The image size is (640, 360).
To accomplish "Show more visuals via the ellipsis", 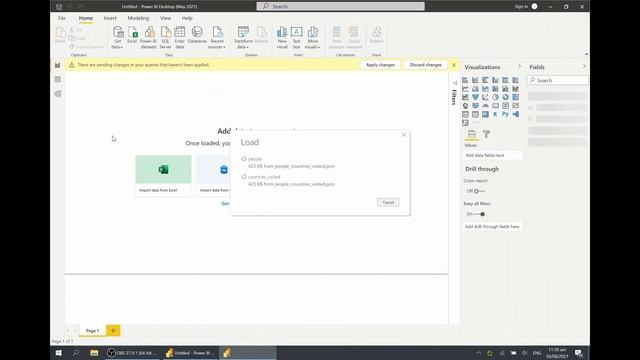I will [475, 122].
